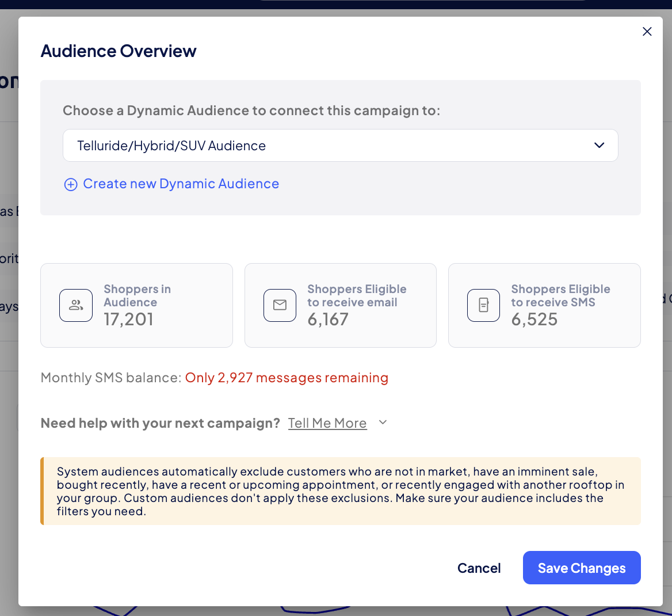
Task: Click the plus circle icon beside Create new
Action: (71, 184)
